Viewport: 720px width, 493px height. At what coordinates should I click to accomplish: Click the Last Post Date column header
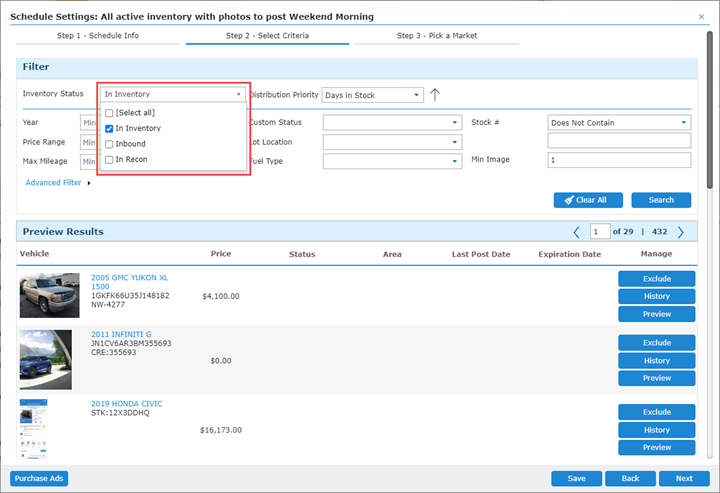481,254
